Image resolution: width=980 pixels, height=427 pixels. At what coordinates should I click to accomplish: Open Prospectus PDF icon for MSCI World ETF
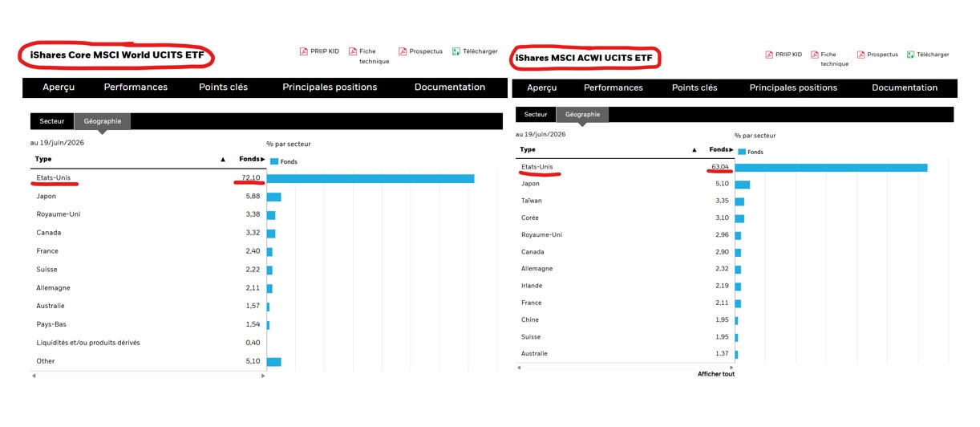pyautogui.click(x=403, y=51)
